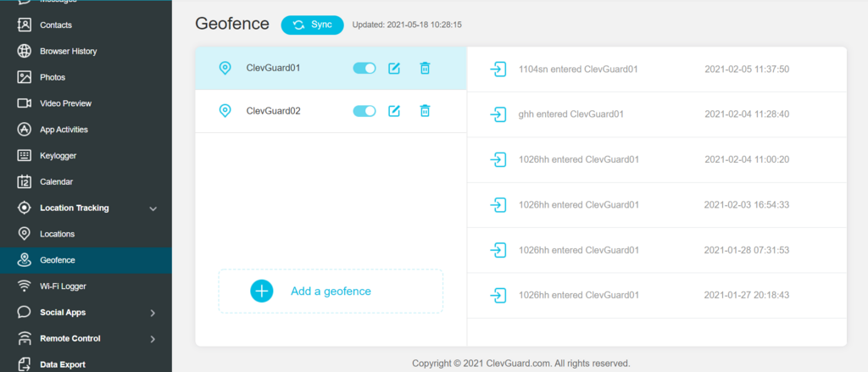Select the ClevGuard02 geofence name
This screenshot has width=868, height=372.
[274, 111]
